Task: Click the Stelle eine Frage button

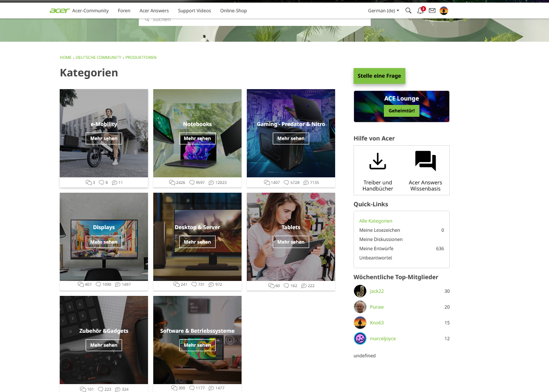Action: coord(379,76)
